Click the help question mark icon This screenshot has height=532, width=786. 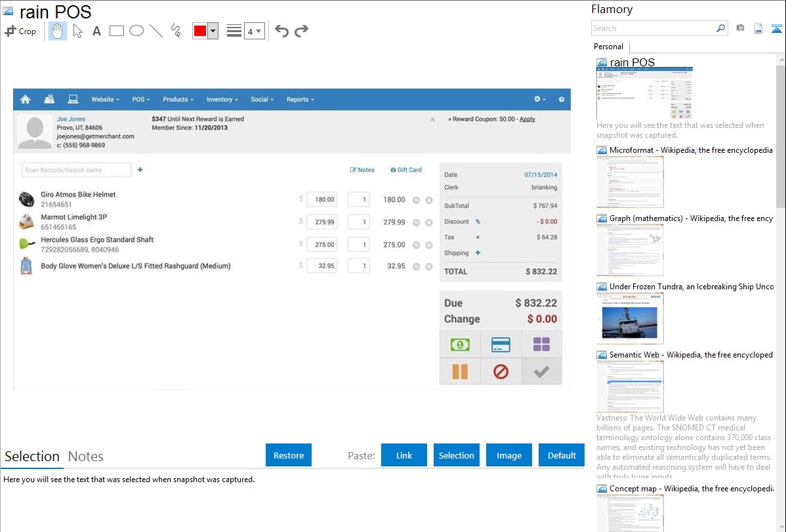pos(562,99)
